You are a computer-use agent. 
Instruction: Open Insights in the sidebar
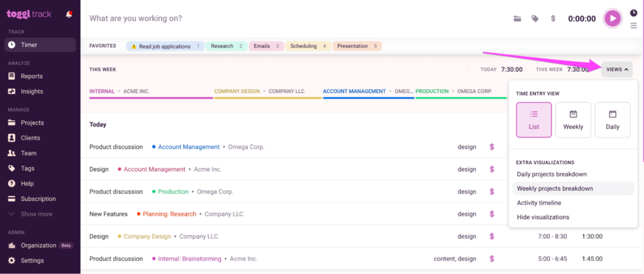(x=32, y=91)
